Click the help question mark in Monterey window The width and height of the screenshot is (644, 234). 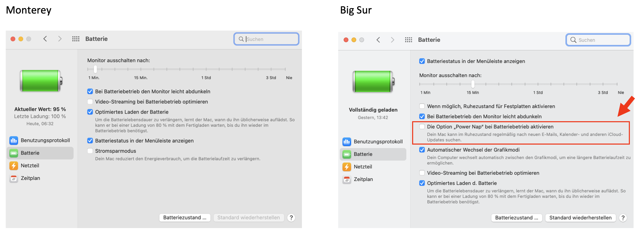pos(291,218)
